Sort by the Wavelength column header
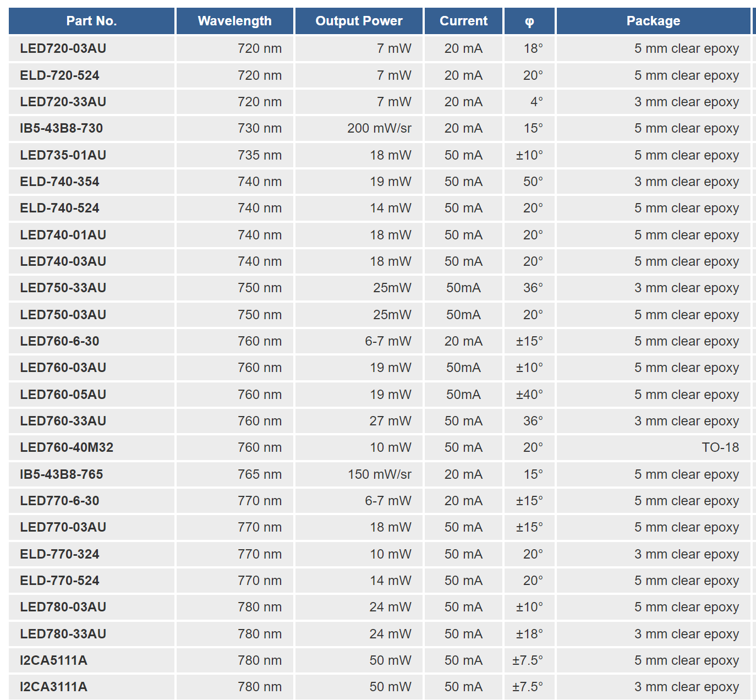Viewport: 756px width, 700px height. (234, 21)
